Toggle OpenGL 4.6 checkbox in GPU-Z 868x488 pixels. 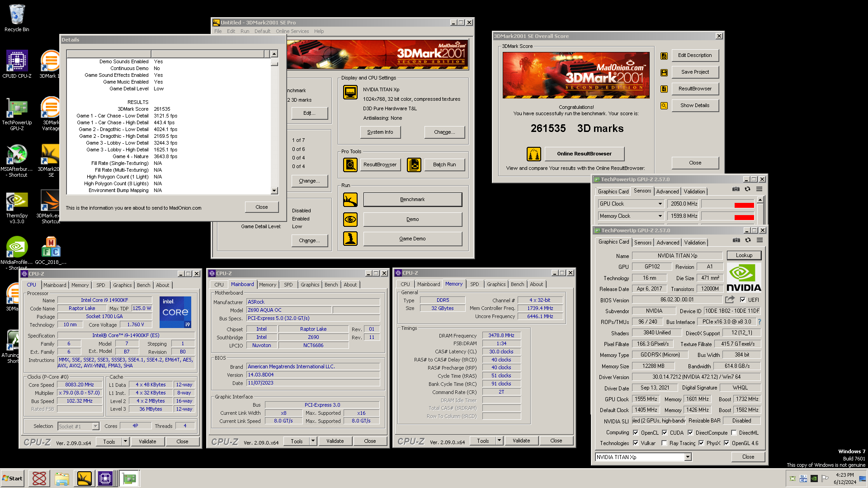coord(726,443)
